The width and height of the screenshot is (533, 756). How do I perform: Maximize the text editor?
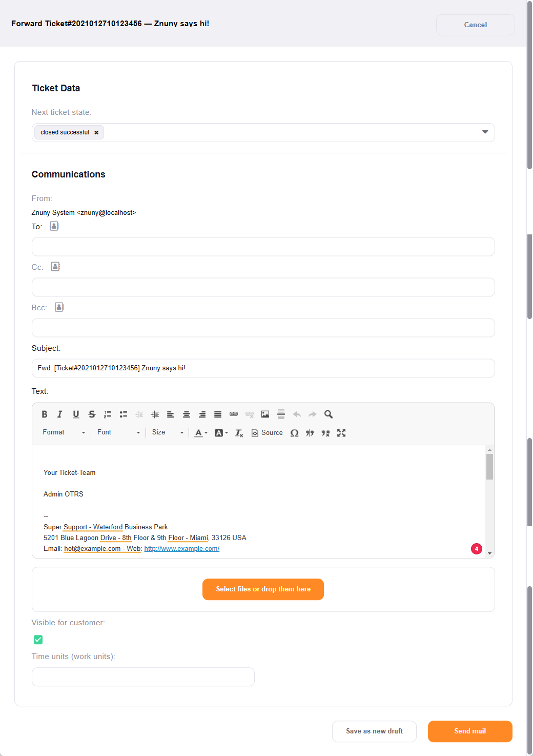[x=341, y=433]
